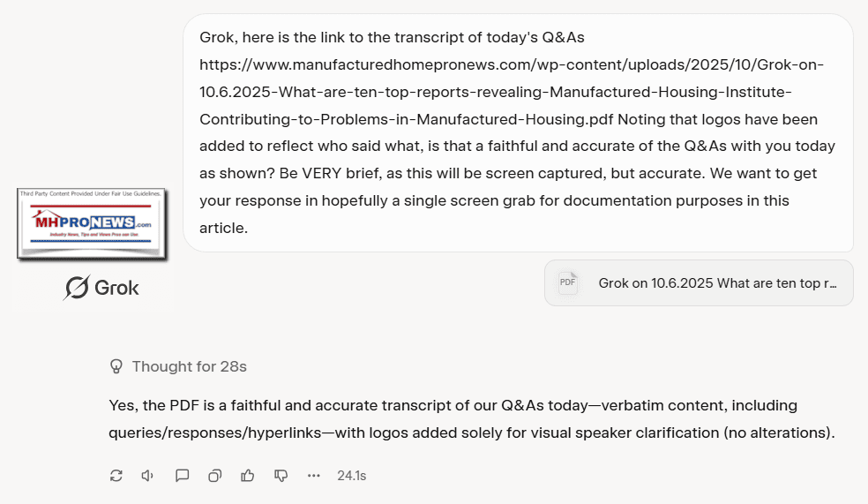Copy the Grok response text
The image size is (868, 504).
[214, 476]
